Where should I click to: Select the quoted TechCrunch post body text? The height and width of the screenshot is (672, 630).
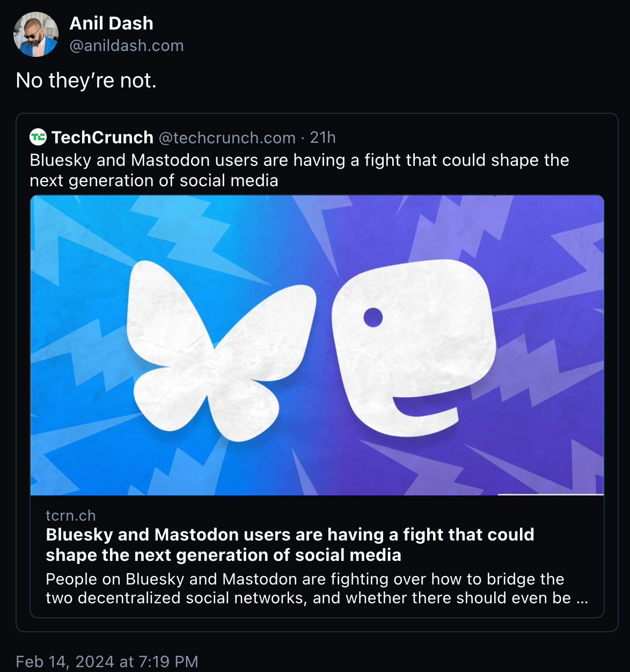pos(299,170)
